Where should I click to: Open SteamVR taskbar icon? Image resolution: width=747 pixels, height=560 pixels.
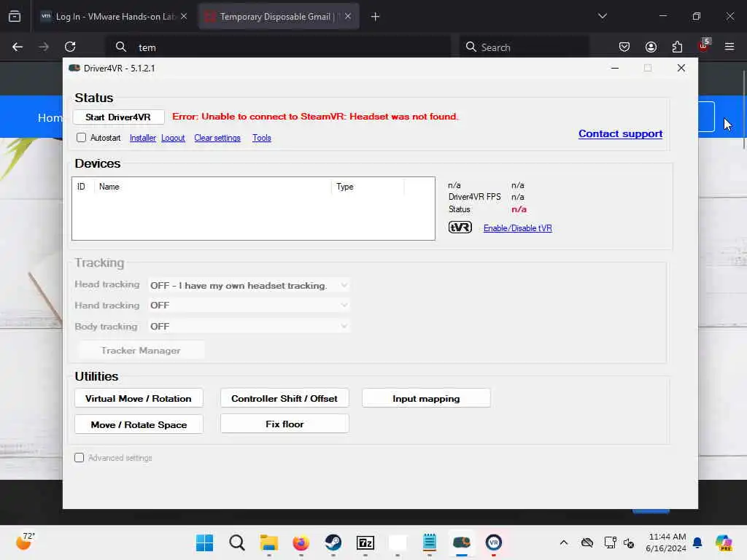click(x=494, y=542)
